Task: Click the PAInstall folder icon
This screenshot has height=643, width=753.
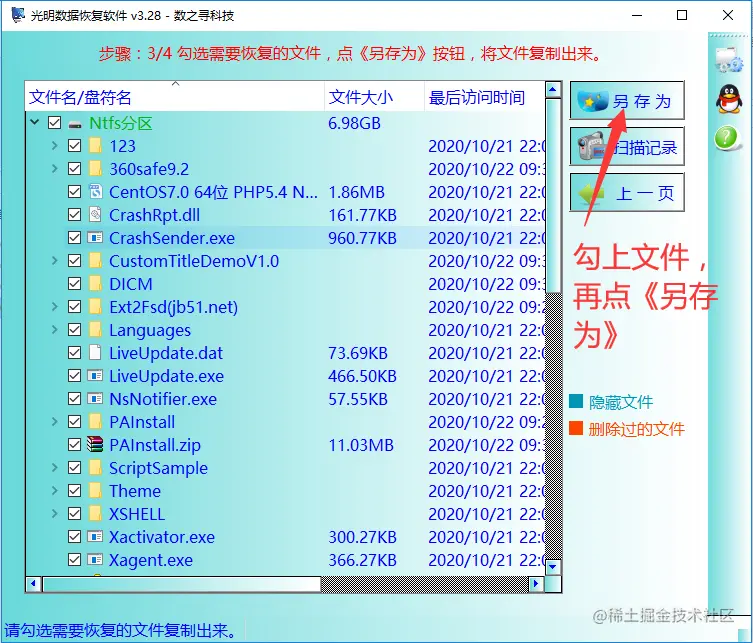Action: pyautogui.click(x=95, y=422)
